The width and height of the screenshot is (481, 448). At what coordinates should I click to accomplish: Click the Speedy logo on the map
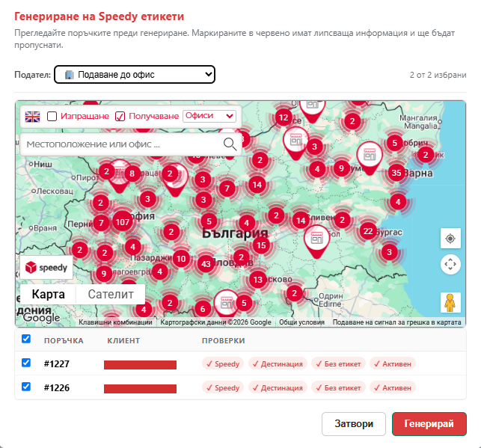click(46, 268)
